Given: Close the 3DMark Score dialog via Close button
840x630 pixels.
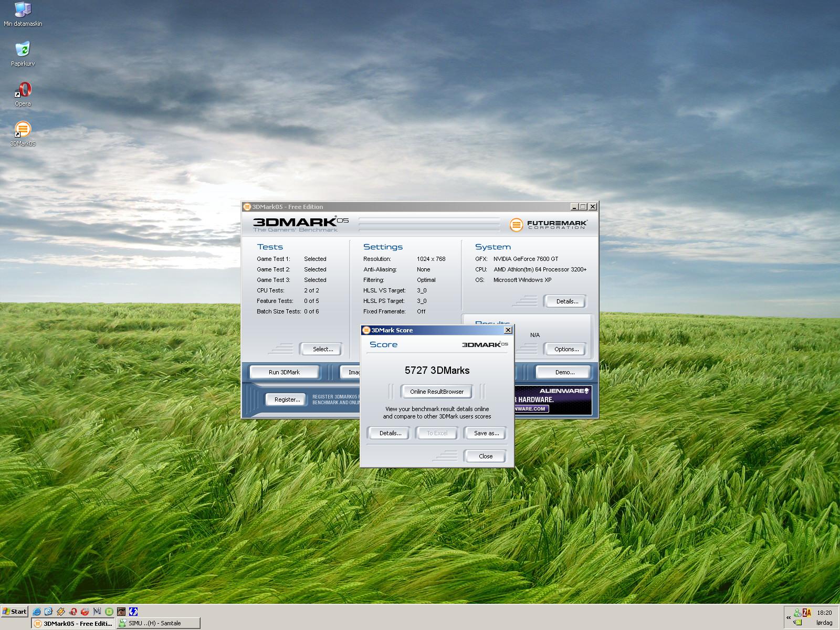Looking at the screenshot, I should pyautogui.click(x=486, y=456).
